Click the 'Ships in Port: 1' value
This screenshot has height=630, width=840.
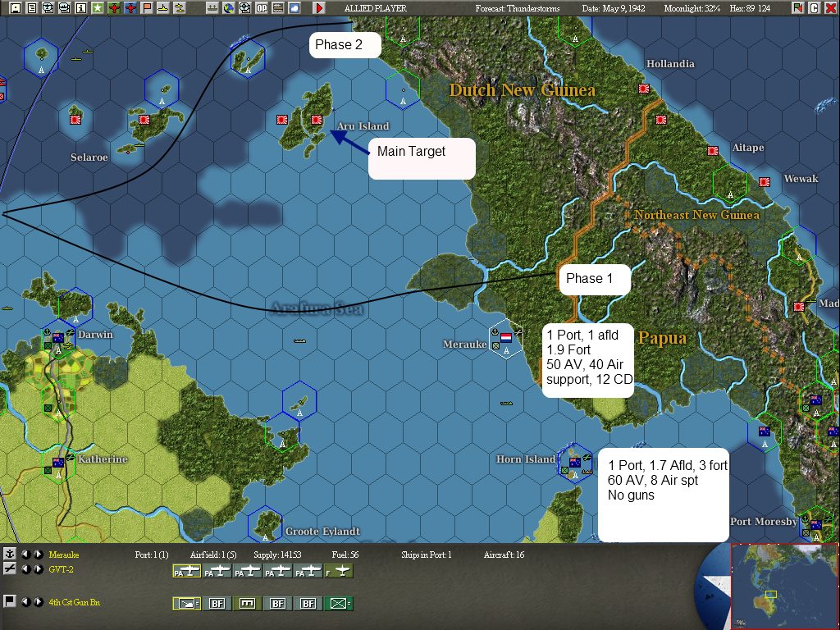coord(426,555)
